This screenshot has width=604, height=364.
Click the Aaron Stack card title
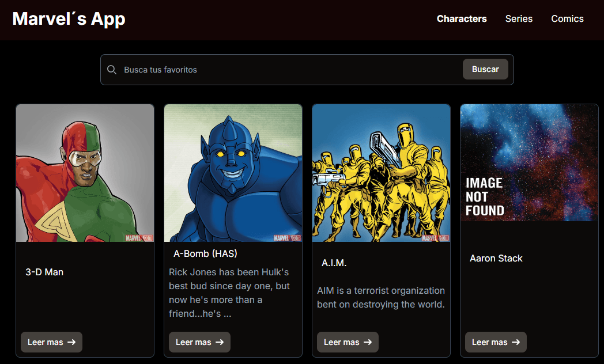coord(496,258)
